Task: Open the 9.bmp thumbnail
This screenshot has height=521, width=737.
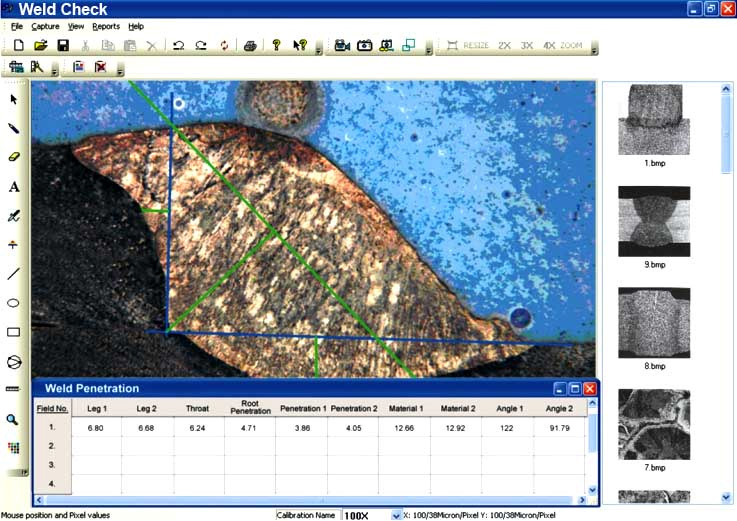Action: tap(654, 221)
